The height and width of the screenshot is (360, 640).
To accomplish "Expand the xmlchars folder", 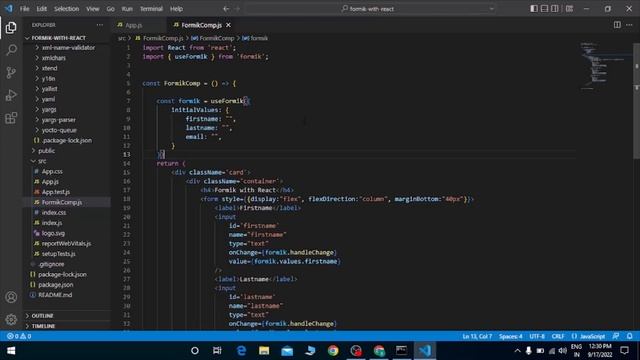I will coord(54,58).
